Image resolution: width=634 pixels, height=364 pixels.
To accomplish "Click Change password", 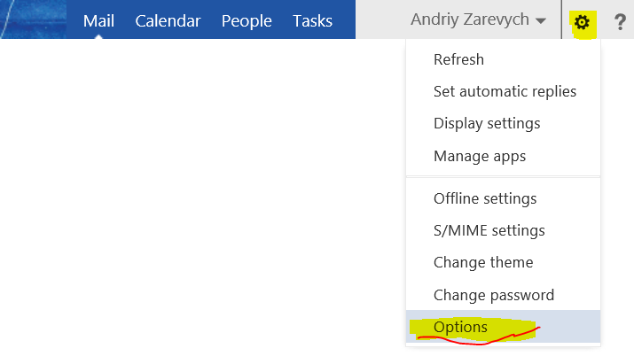I will click(503, 295).
